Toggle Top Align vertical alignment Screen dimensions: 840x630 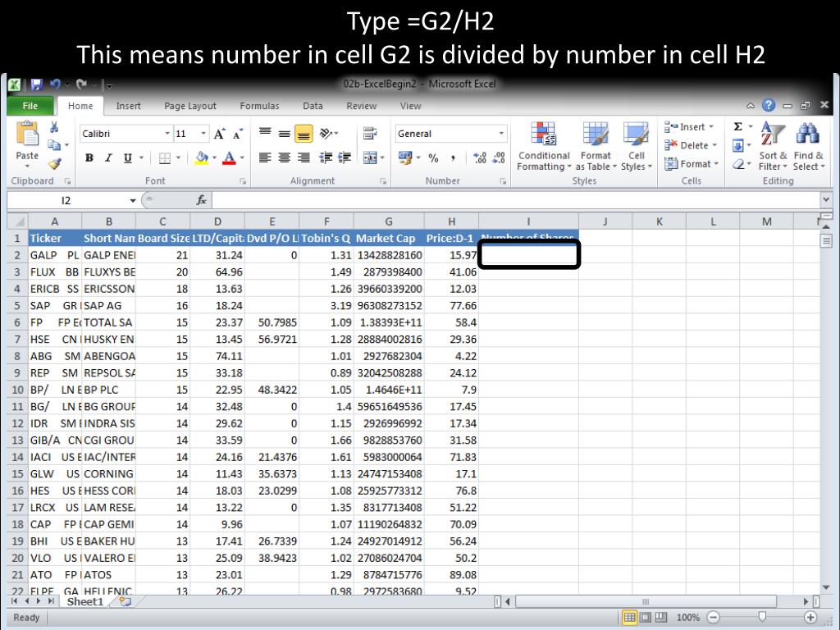tap(265, 134)
